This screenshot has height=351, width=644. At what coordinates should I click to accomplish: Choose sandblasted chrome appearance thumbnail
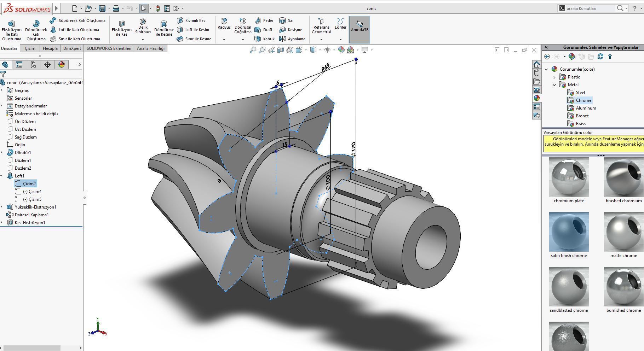[x=569, y=287]
